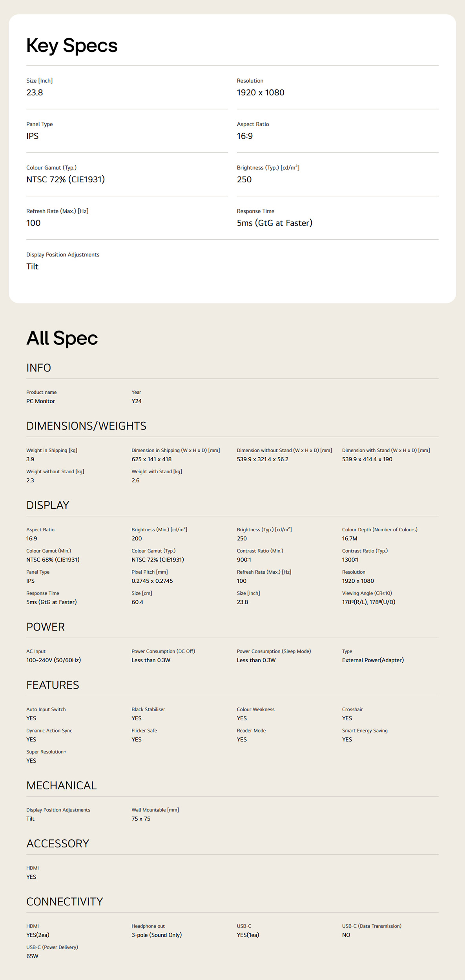Select the NTSC 72% (CIE1931) key spec value
The width and height of the screenshot is (465, 980).
[66, 180]
